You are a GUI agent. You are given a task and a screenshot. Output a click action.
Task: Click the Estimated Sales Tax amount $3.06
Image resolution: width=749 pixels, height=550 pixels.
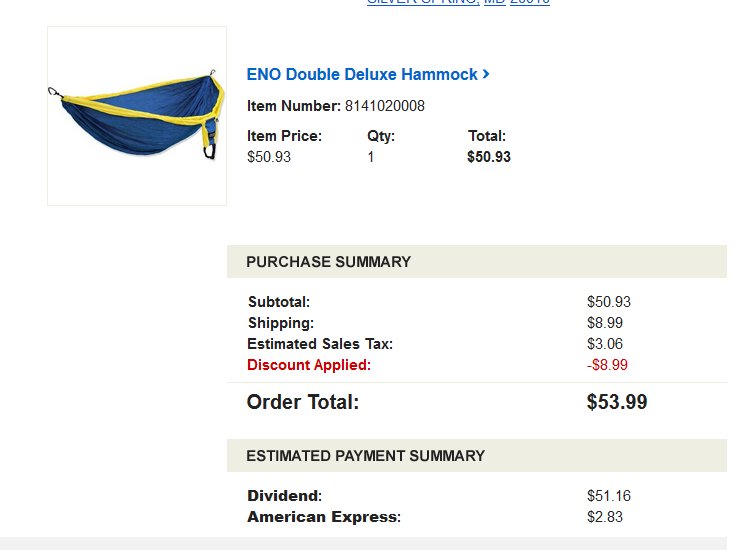pyautogui.click(x=605, y=344)
